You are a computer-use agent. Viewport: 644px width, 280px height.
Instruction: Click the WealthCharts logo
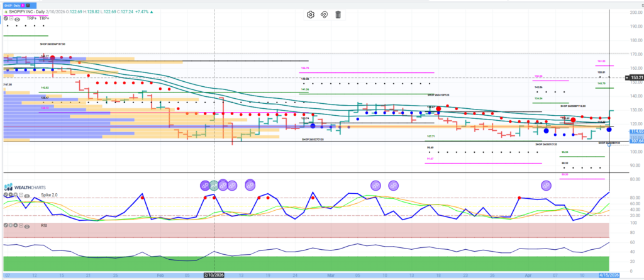[26, 187]
